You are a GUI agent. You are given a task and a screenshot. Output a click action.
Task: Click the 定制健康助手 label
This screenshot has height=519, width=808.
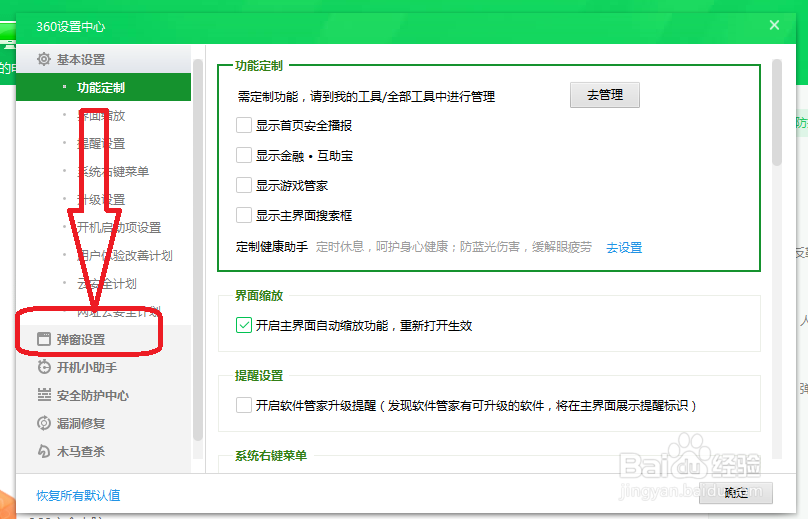(272, 247)
